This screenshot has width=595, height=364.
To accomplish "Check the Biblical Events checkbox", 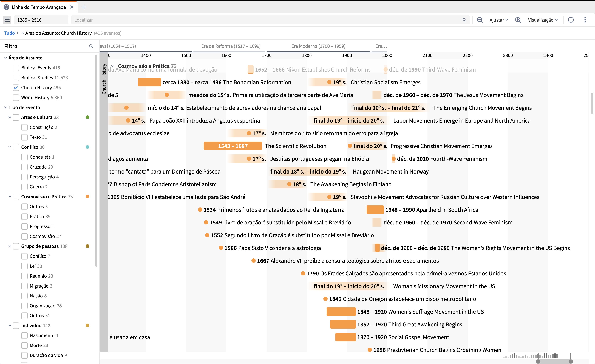I will [16, 68].
